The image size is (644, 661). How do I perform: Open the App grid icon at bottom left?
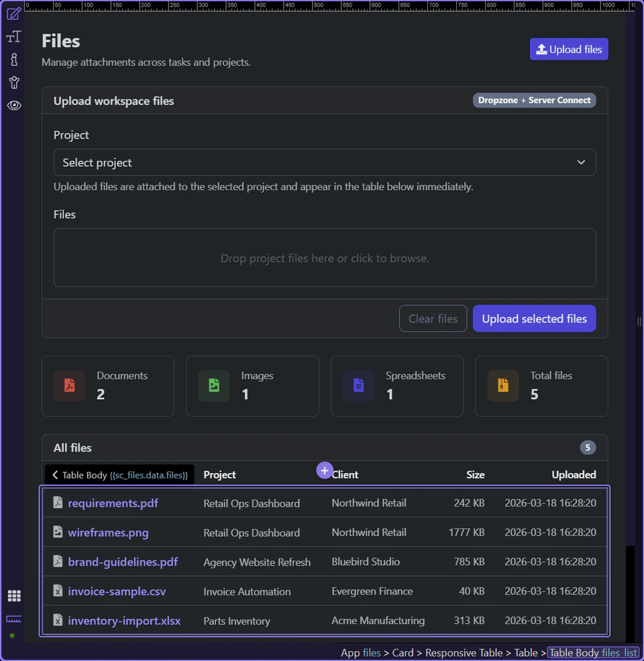point(14,595)
